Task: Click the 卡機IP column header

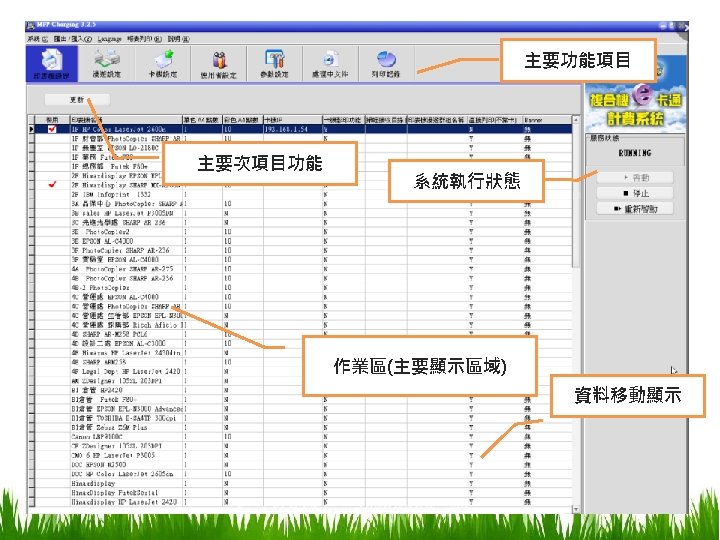Action: click(292, 120)
